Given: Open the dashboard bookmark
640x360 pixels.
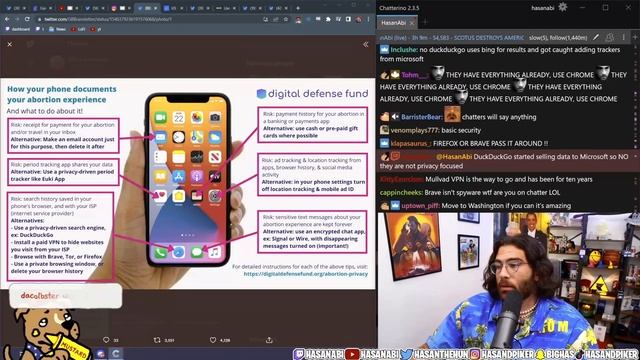Looking at the screenshot, I should [17, 29].
